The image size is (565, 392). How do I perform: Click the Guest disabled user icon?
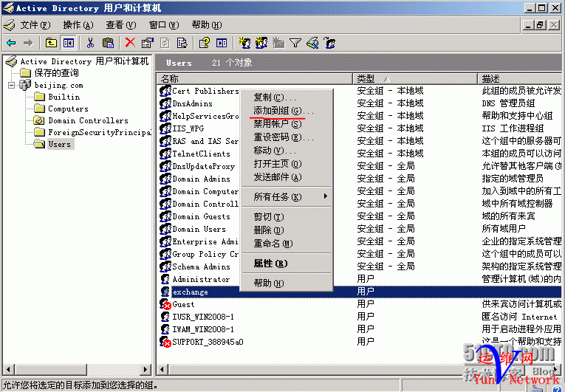tap(165, 304)
